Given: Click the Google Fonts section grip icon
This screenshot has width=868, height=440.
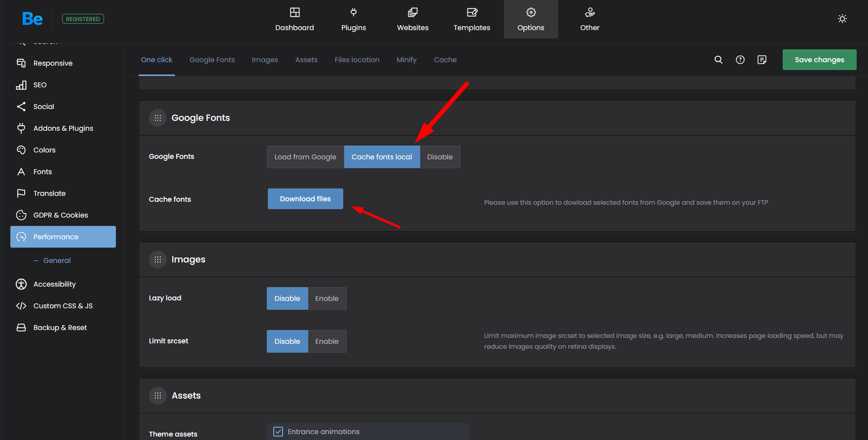Looking at the screenshot, I should pos(158,118).
